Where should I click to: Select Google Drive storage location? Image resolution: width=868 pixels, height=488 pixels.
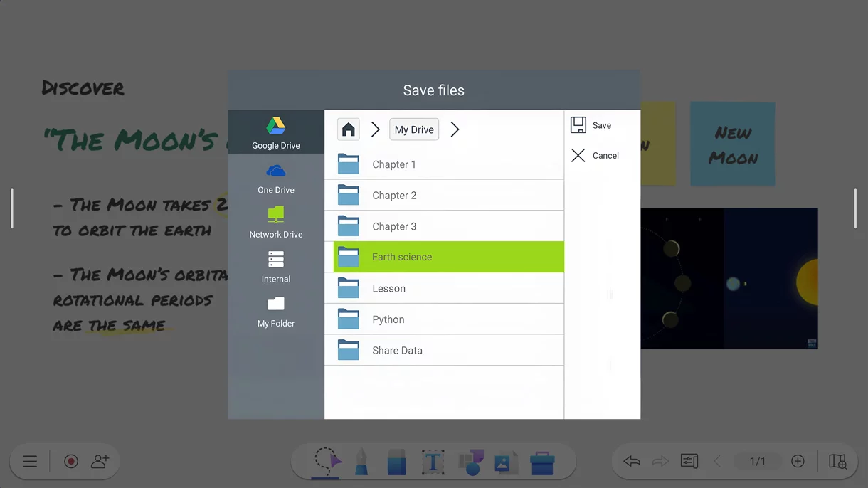(x=275, y=133)
